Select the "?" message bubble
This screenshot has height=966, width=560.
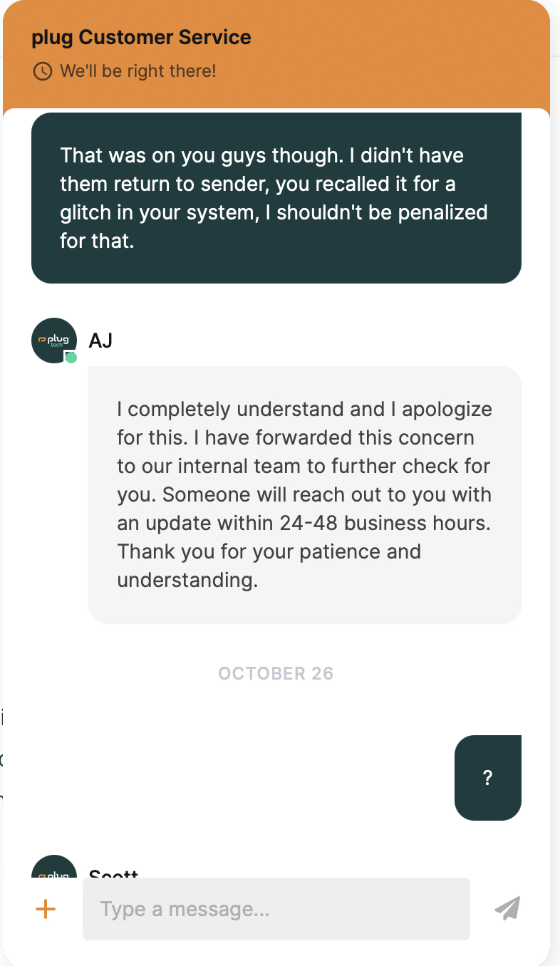(x=488, y=778)
